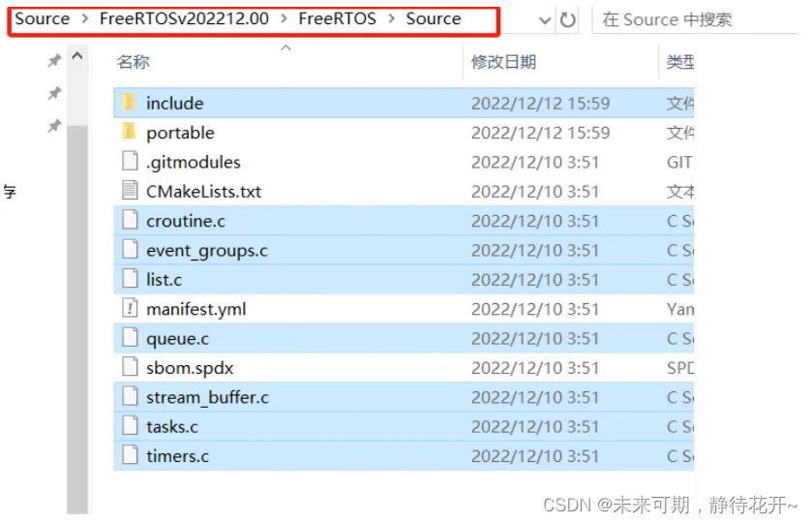The width and height of the screenshot is (812, 523).
Task: Click the croutine.c file icon
Action: click(130, 220)
